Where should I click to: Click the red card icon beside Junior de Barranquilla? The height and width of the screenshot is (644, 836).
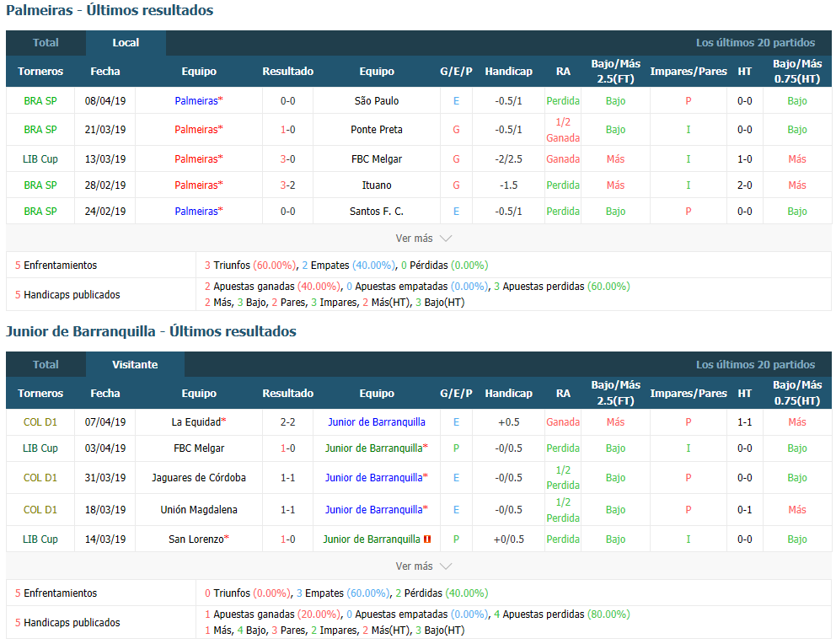coord(427,539)
